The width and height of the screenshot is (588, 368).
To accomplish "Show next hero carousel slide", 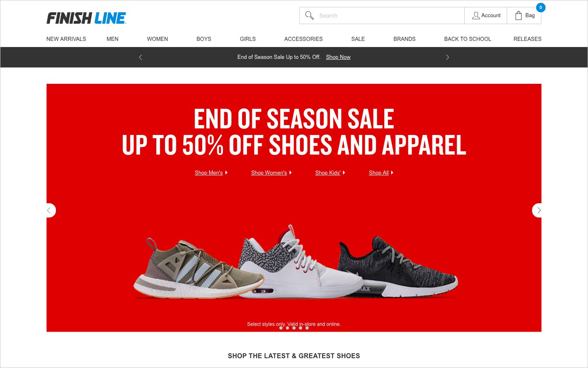I will [538, 210].
